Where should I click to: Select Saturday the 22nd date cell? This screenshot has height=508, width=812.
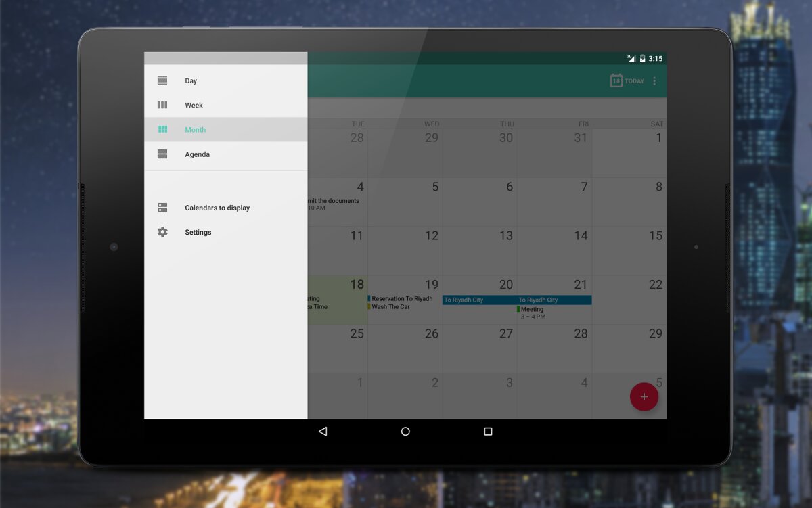pos(629,300)
